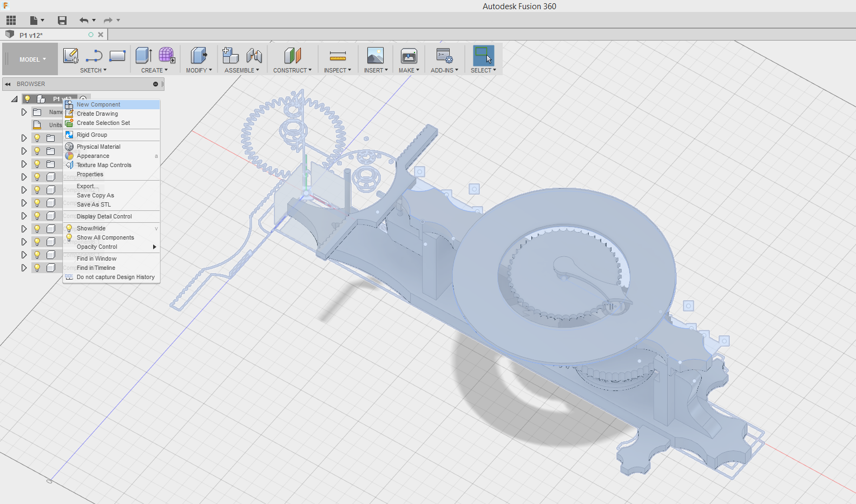The width and height of the screenshot is (856, 504).
Task: Toggle the Bodies folder lightbulb
Action: (37, 151)
